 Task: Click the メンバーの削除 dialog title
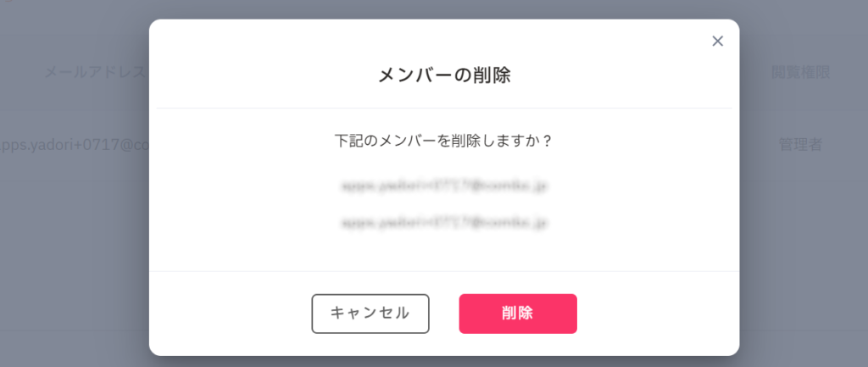coord(443,75)
